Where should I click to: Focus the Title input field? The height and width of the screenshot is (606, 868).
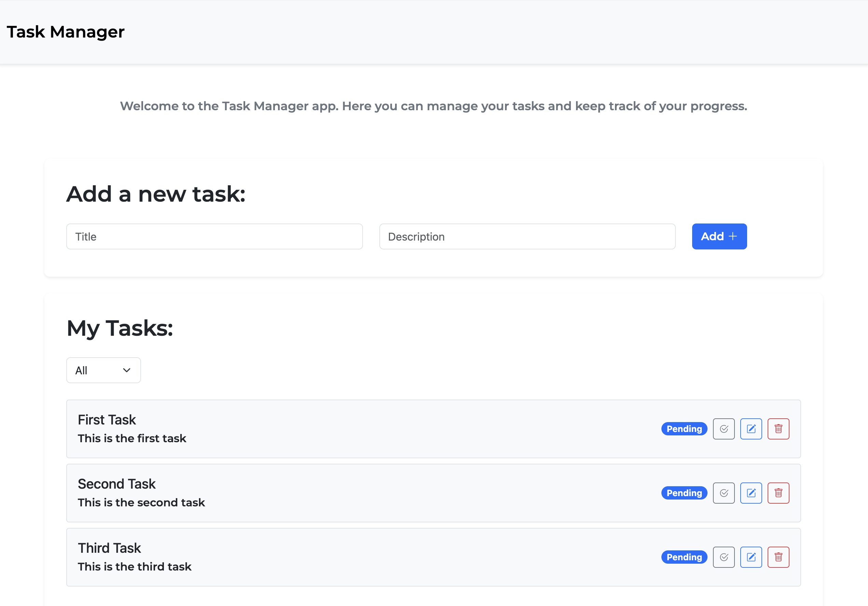click(x=214, y=236)
